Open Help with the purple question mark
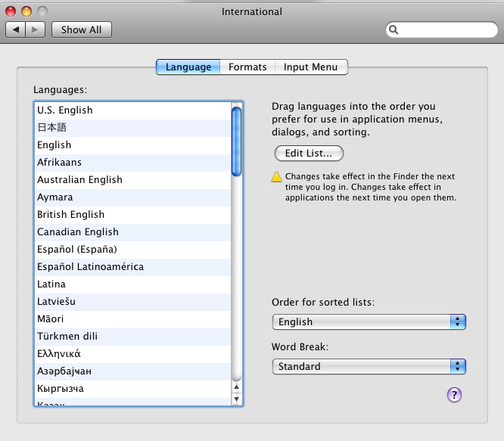 click(454, 395)
